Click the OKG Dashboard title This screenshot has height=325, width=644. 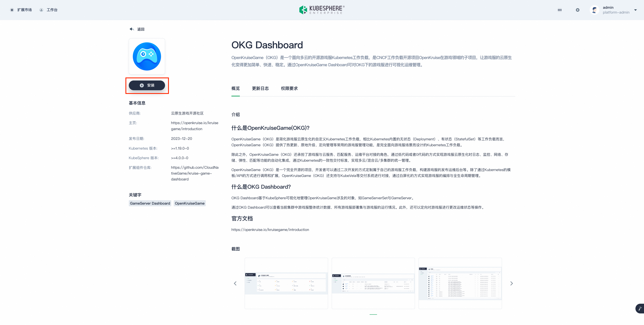pos(267,45)
